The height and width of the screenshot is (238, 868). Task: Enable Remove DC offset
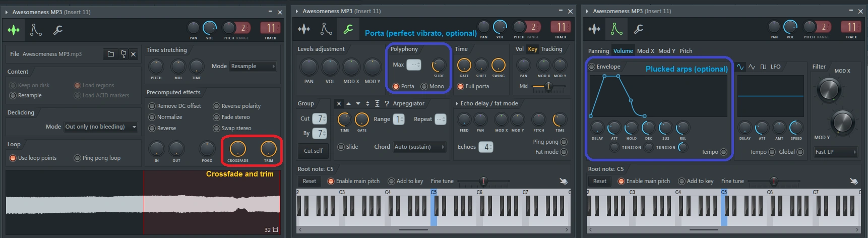(x=174, y=106)
